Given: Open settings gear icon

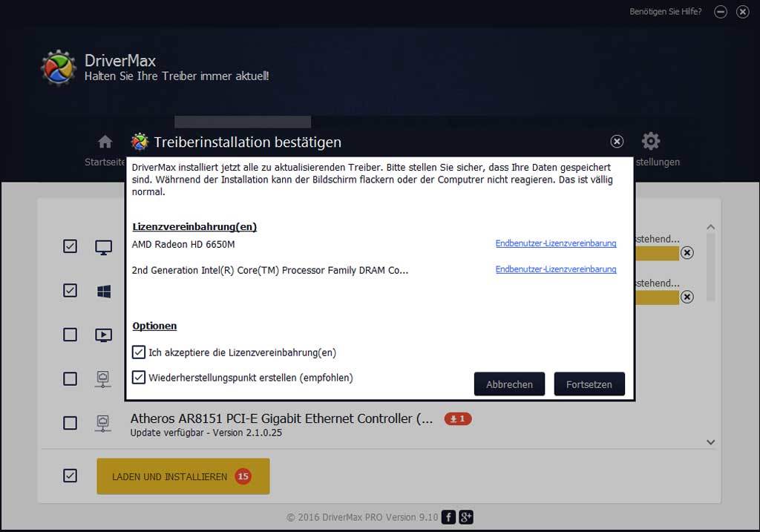Looking at the screenshot, I should click(x=650, y=141).
